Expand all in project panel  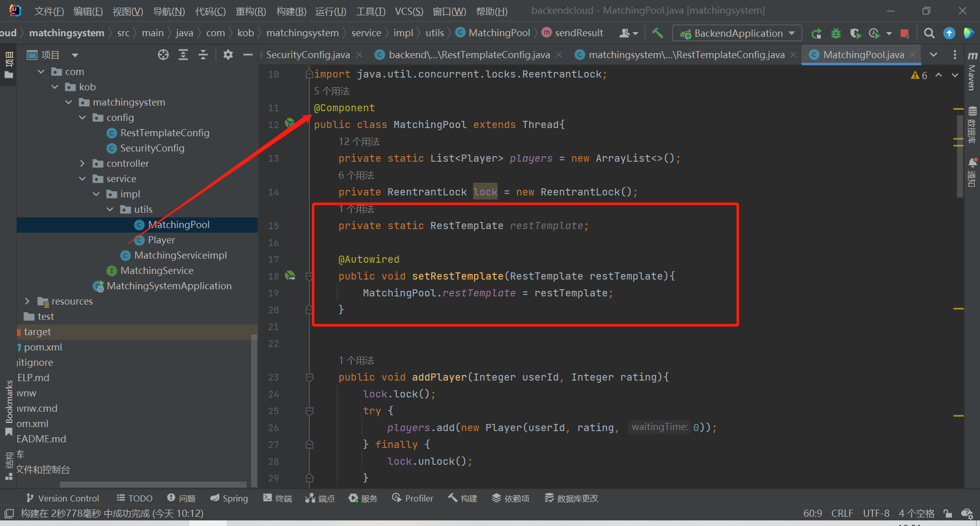pyautogui.click(x=183, y=55)
